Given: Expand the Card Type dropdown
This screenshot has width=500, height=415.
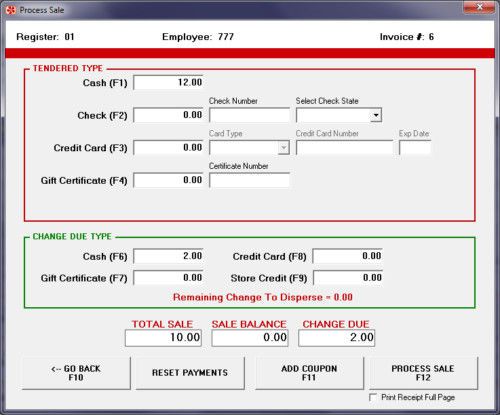Looking at the screenshot, I should point(283,148).
